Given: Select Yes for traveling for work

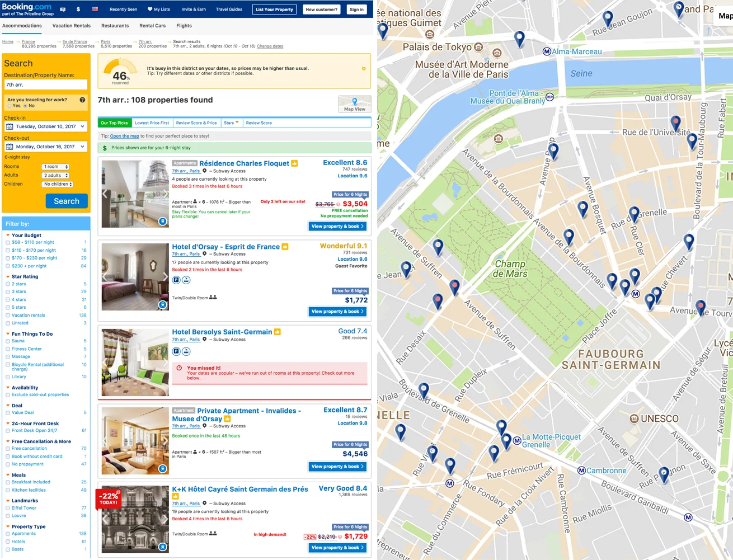Looking at the screenshot, I should tap(9, 106).
